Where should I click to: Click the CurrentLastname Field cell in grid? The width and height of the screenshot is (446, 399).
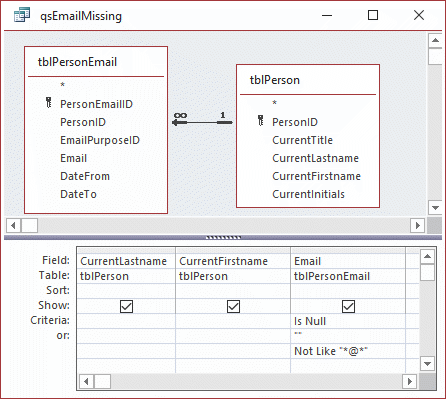point(126,261)
